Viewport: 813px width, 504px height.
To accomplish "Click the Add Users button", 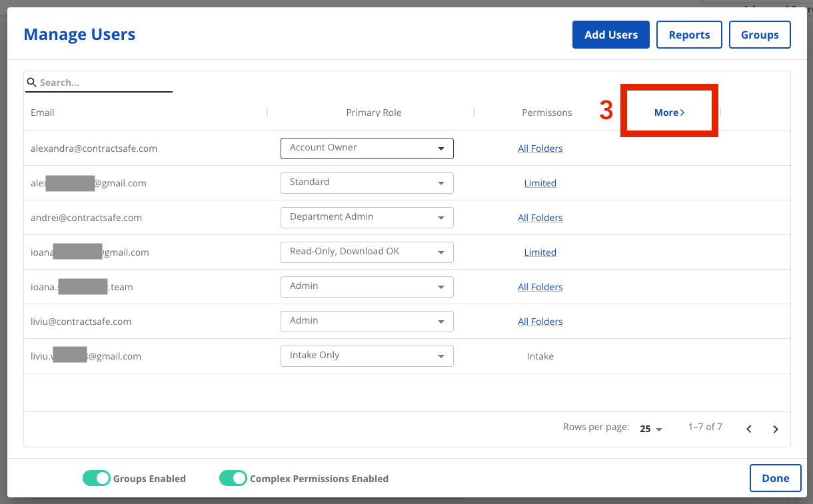I will 610,34.
